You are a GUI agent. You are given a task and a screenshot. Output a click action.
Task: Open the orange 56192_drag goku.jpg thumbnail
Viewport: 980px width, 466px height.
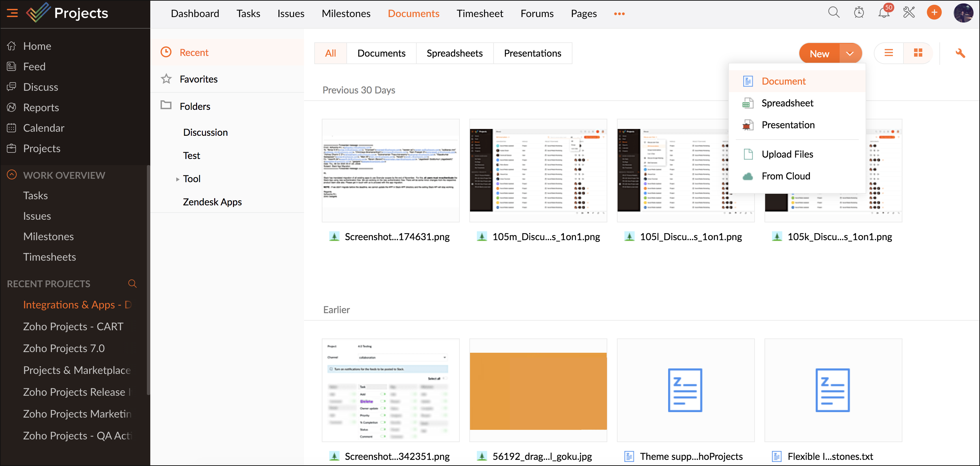point(538,391)
